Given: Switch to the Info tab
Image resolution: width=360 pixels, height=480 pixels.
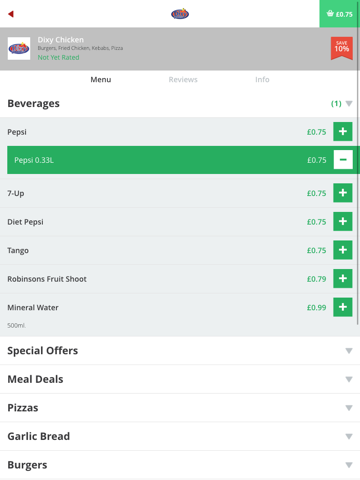Looking at the screenshot, I should pyautogui.click(x=262, y=80).
